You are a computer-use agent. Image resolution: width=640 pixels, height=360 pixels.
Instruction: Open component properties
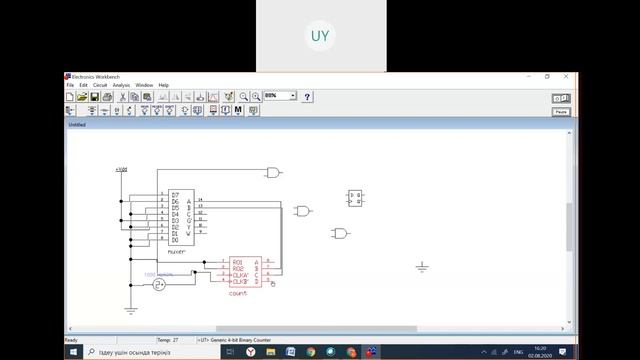pos(229,97)
